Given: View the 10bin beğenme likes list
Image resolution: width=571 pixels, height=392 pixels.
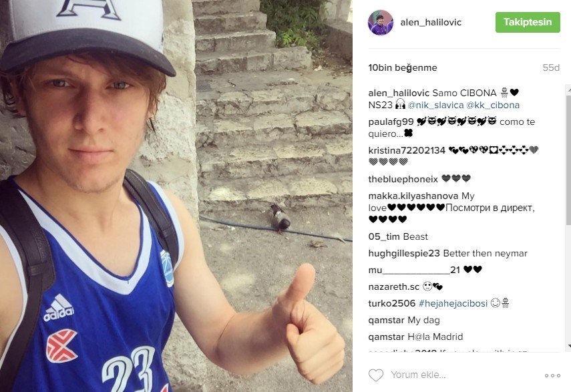Looking at the screenshot, I should 403,67.
